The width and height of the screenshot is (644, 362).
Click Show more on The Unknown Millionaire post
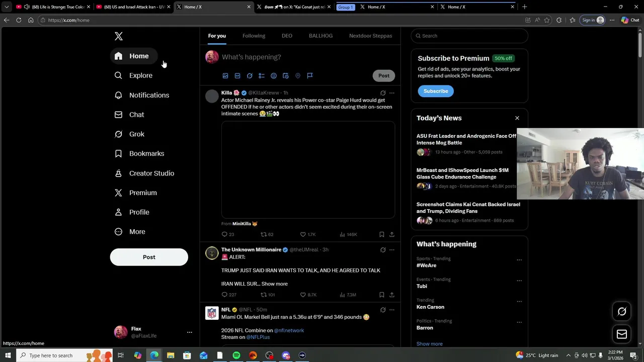[274, 284]
